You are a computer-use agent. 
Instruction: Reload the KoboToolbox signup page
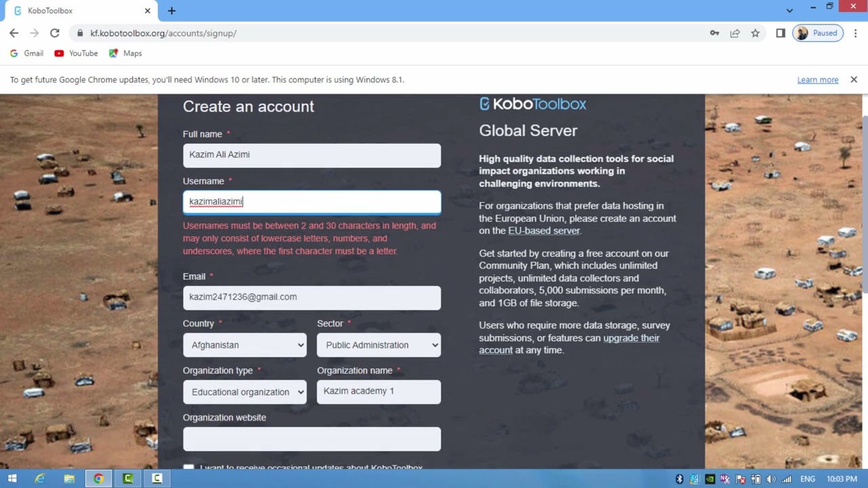[x=54, y=33]
